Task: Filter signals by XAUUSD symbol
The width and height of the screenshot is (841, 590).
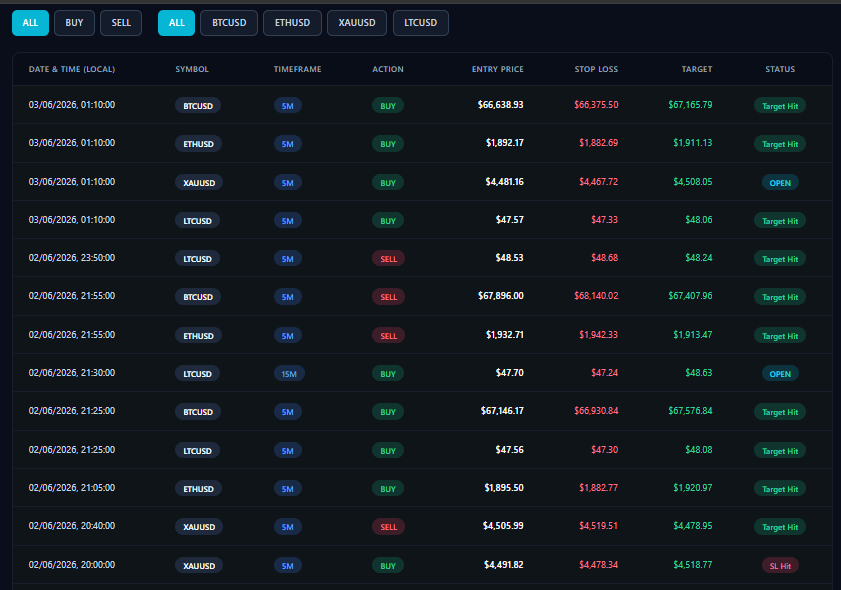Action: tap(357, 23)
